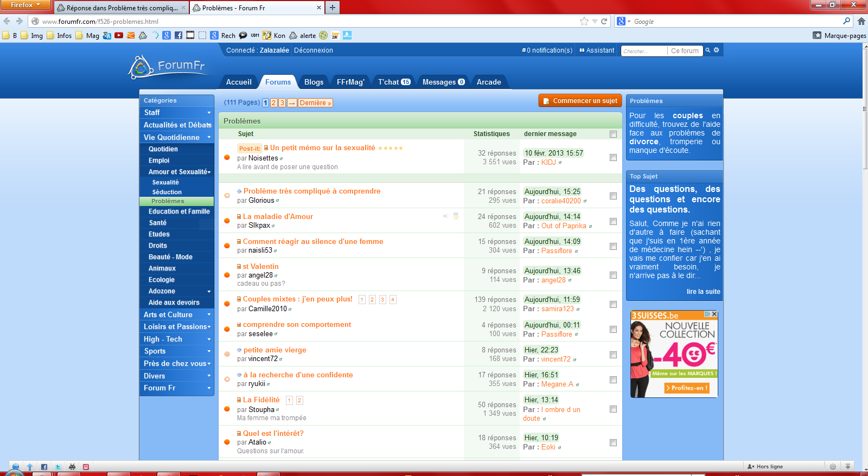Click the ForumFr logo
Viewport: 868px width, 476px height.
168,67
